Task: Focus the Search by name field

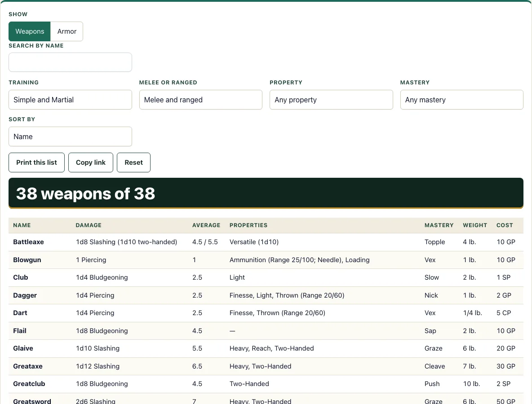Action: pos(70,62)
